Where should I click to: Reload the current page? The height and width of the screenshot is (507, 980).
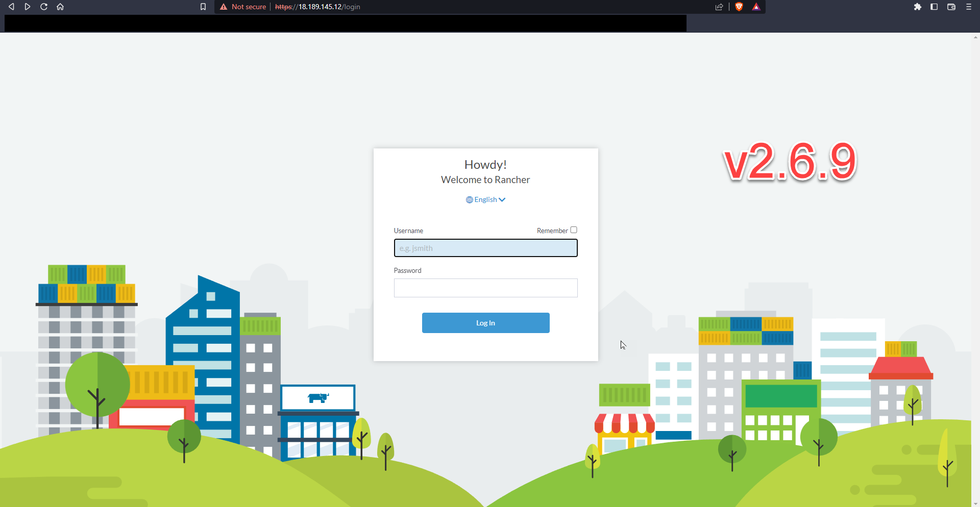(44, 7)
